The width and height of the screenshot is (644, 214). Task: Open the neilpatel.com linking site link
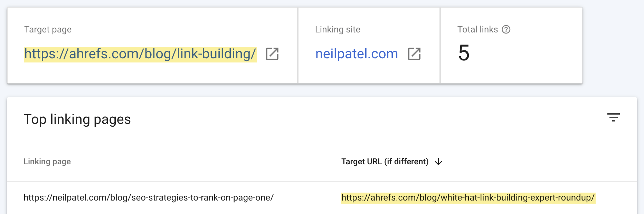(x=357, y=53)
